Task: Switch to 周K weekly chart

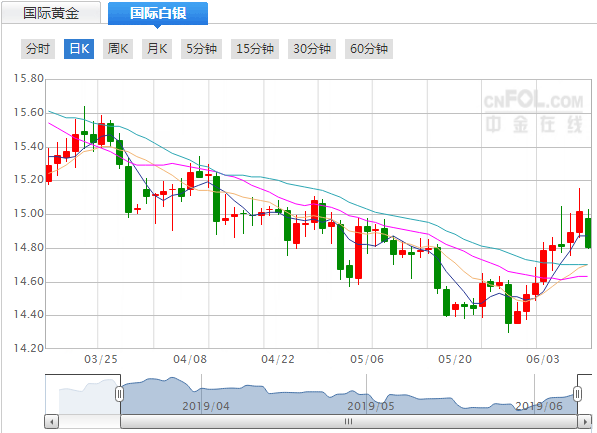Action: click(118, 49)
